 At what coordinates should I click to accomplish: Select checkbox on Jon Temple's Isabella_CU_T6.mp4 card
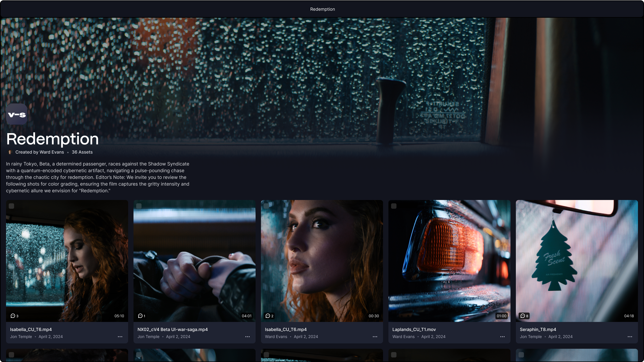coord(12,206)
